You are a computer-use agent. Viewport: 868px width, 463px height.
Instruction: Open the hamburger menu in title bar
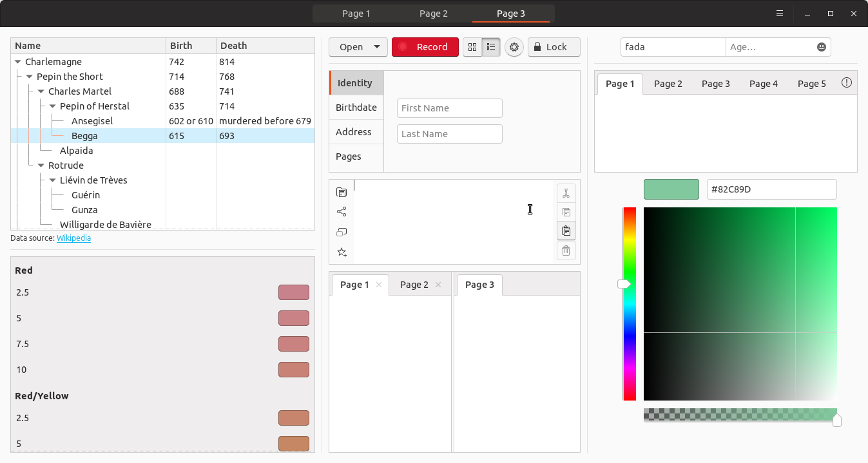tap(780, 14)
